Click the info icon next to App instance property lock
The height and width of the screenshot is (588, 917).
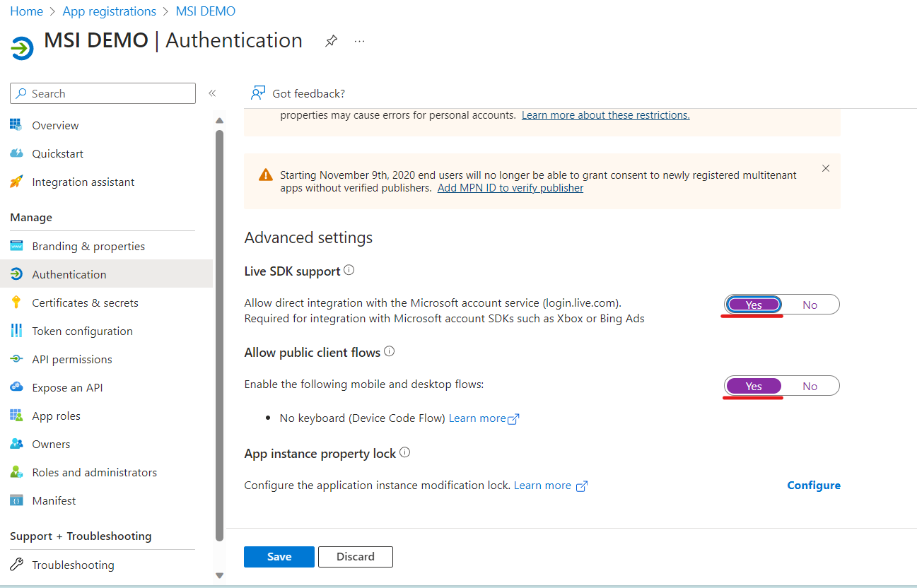click(x=404, y=453)
